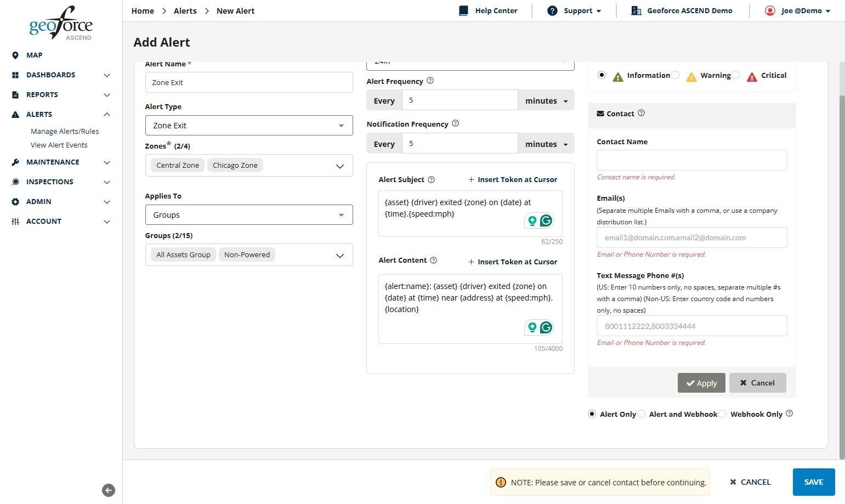Open the Alert Type dropdown
The height and width of the screenshot is (504, 845).
(x=249, y=125)
